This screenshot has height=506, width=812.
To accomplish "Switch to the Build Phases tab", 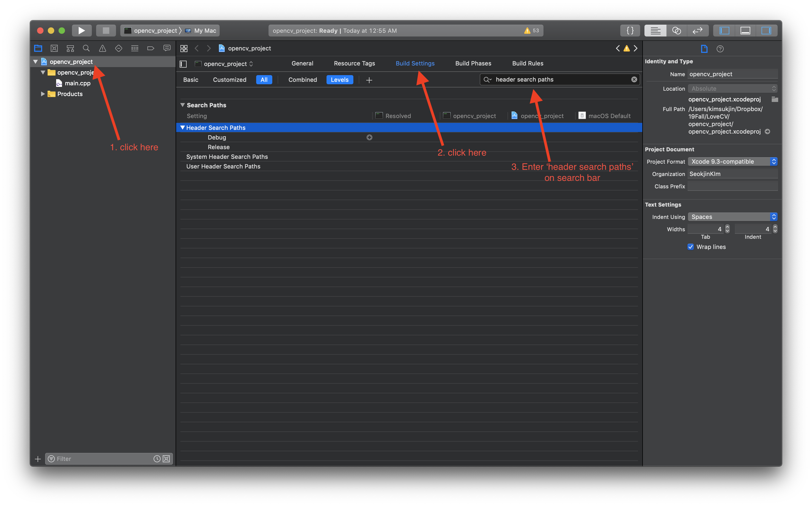I will point(473,63).
